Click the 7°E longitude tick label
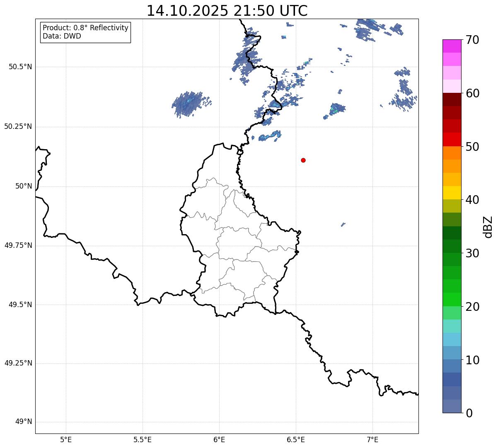 [372, 440]
